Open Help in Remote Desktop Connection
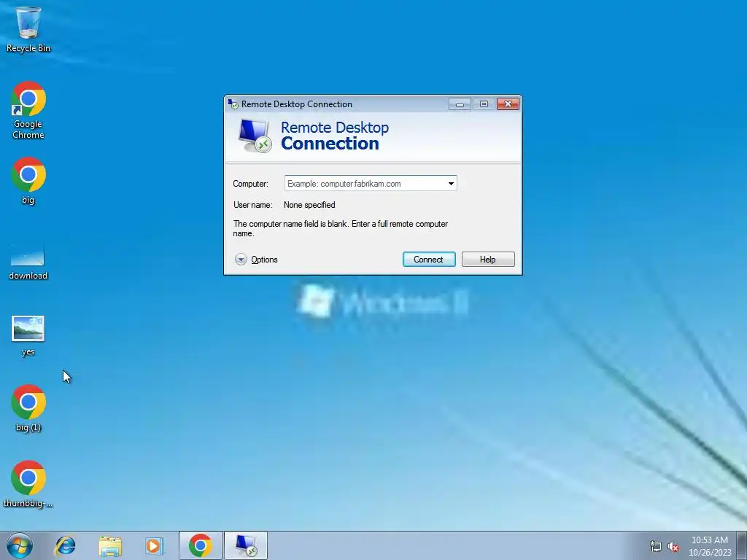Image resolution: width=747 pixels, height=560 pixels. point(488,260)
